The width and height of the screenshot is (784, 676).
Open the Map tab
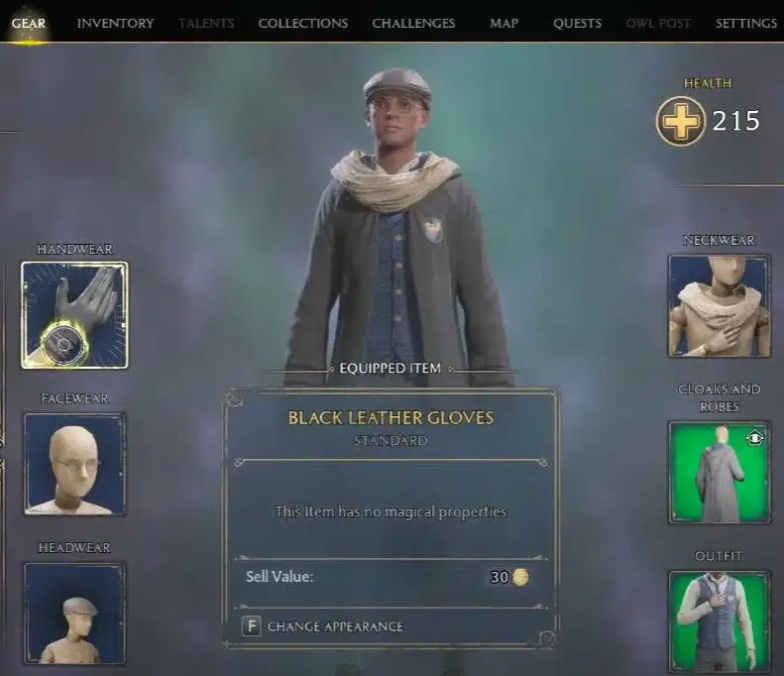[x=504, y=23]
